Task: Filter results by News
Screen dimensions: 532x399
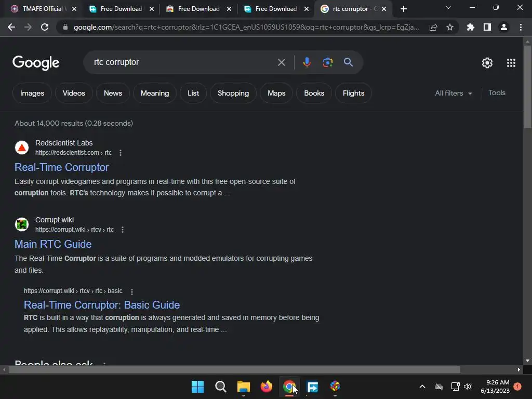Action: tap(113, 93)
